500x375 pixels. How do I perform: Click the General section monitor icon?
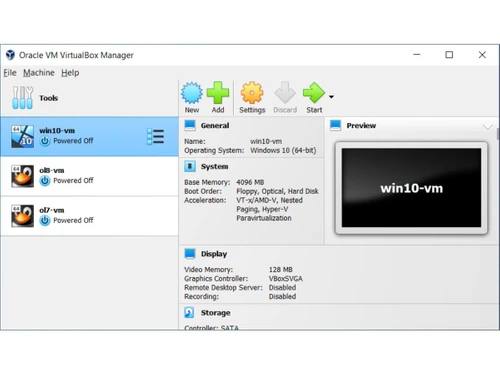[190, 125]
